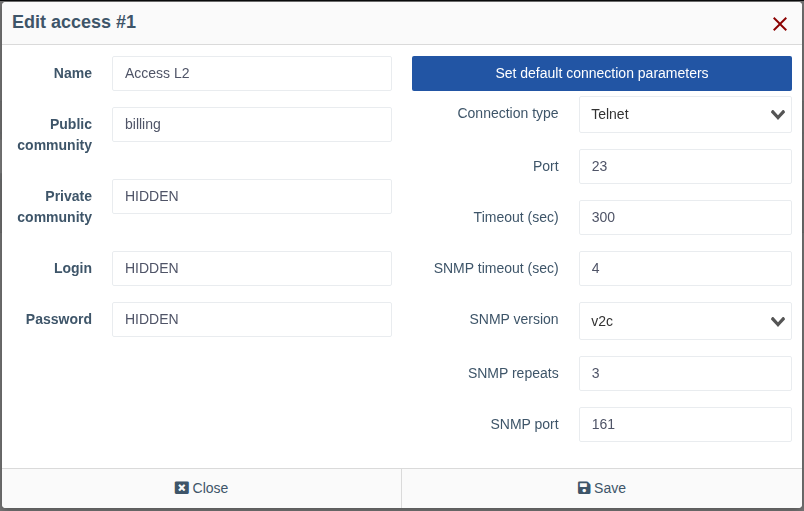The height and width of the screenshot is (511, 804).
Task: Open the v2c SNMP version selector
Action: click(685, 321)
